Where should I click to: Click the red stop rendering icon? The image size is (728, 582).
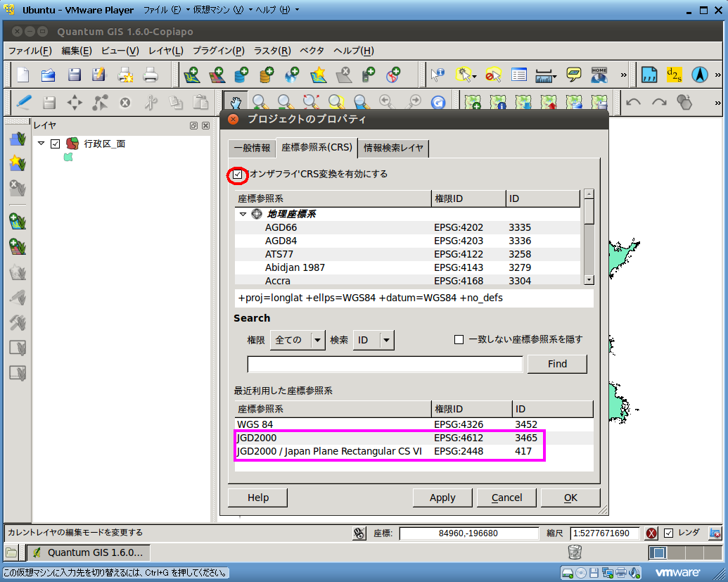(651, 533)
